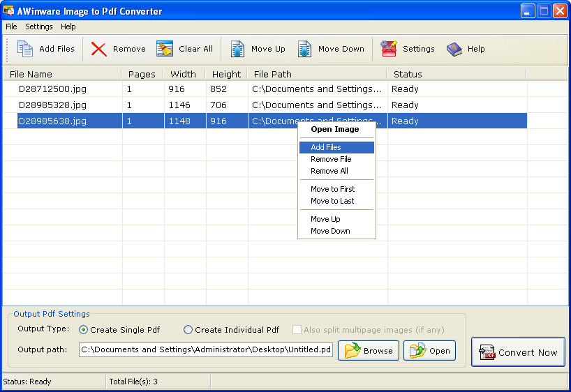
Task: Click the Clear All broom icon
Action: point(165,49)
